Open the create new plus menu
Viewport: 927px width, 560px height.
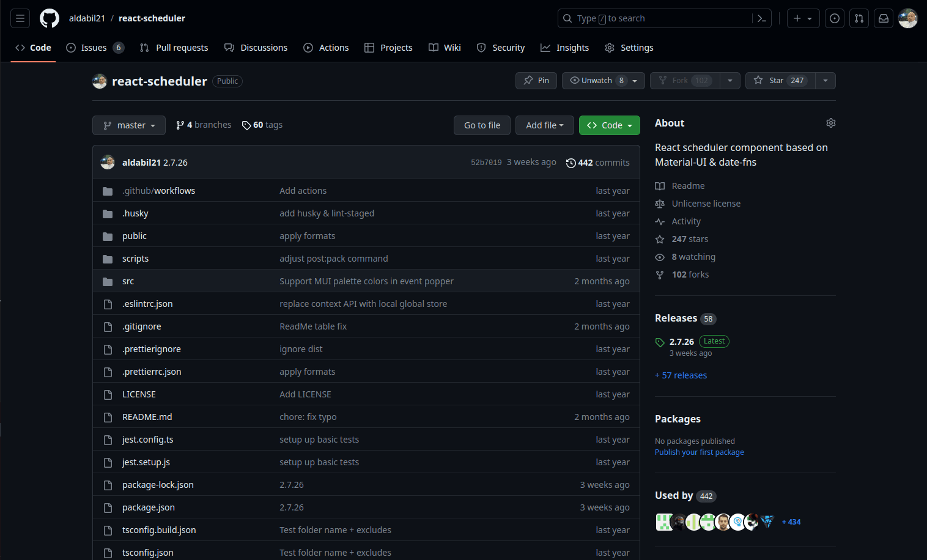click(x=803, y=18)
